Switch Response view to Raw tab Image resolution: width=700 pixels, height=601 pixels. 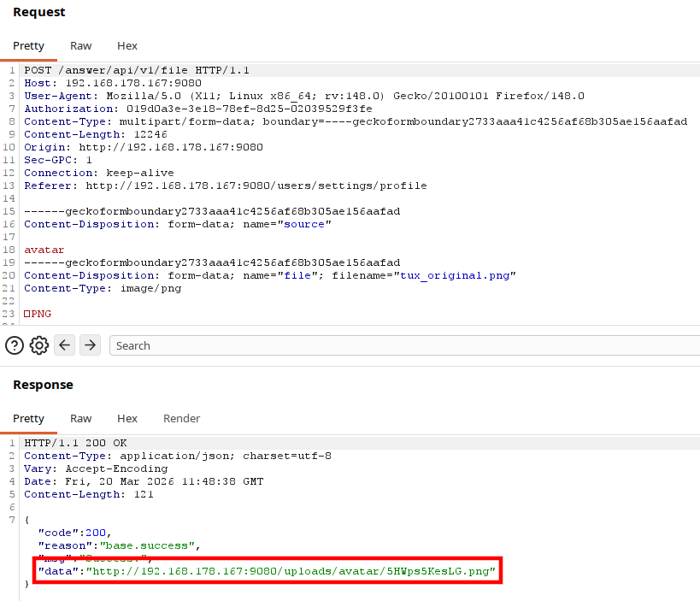(x=81, y=419)
